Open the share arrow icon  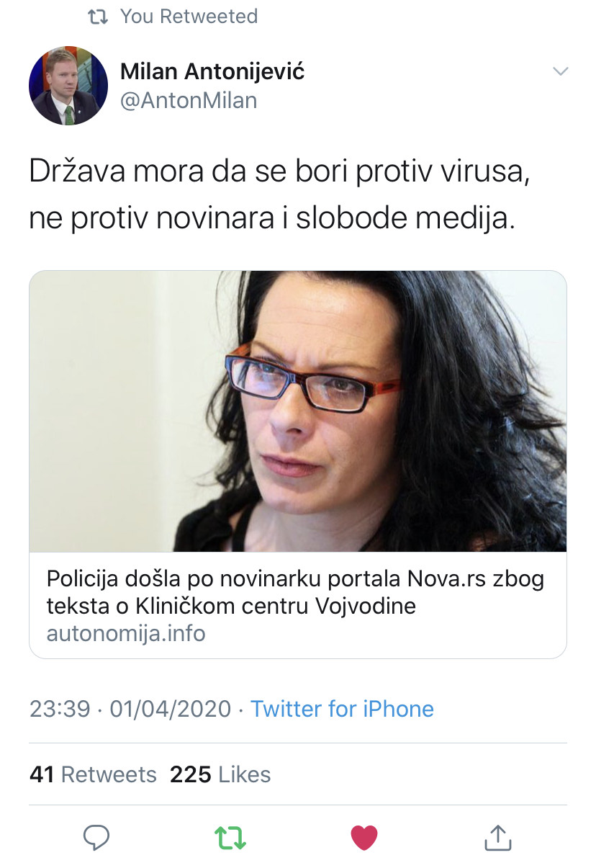[x=497, y=836]
